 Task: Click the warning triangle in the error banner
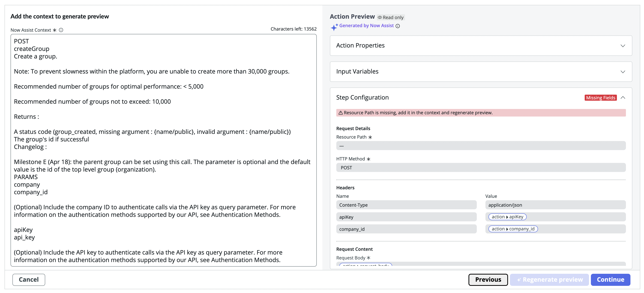[x=340, y=113]
